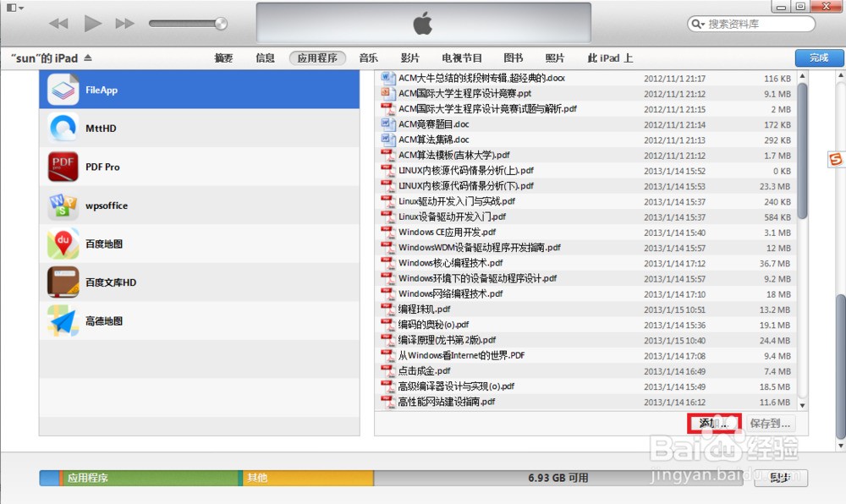Open the search library magnifier dropdown
The image size is (846, 504).
click(x=697, y=24)
